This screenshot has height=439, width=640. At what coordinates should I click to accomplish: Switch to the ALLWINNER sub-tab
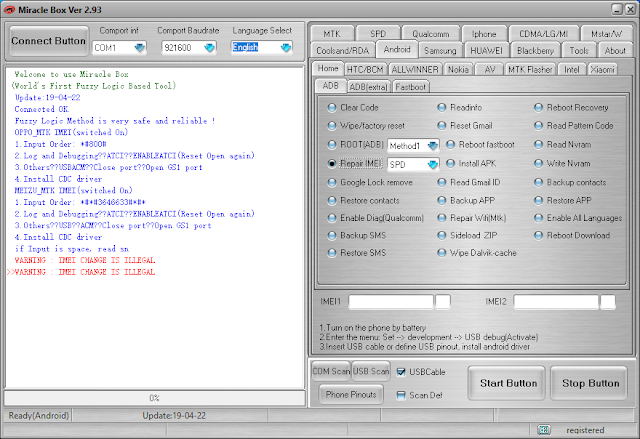coord(415,70)
